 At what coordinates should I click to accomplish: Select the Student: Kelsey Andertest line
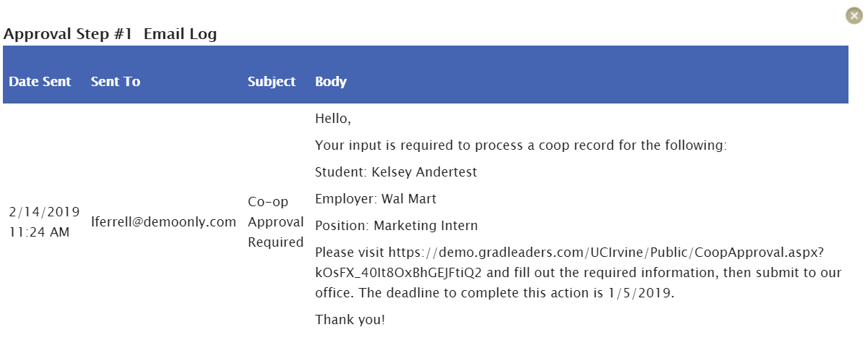tap(396, 172)
